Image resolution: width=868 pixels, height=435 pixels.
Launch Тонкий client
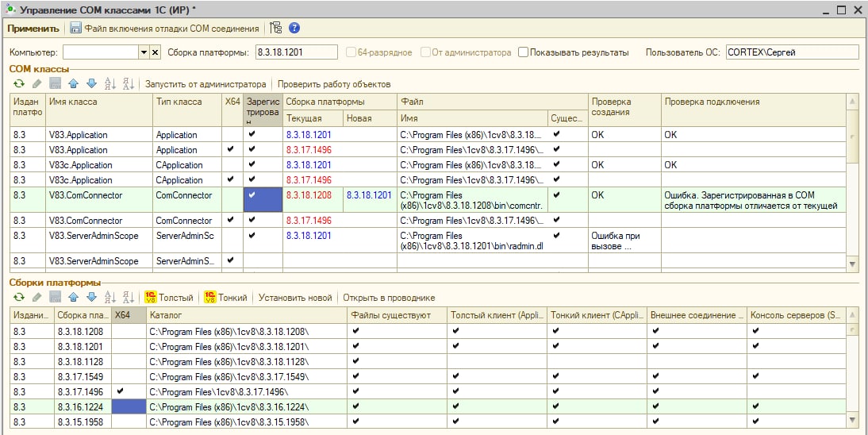click(225, 298)
